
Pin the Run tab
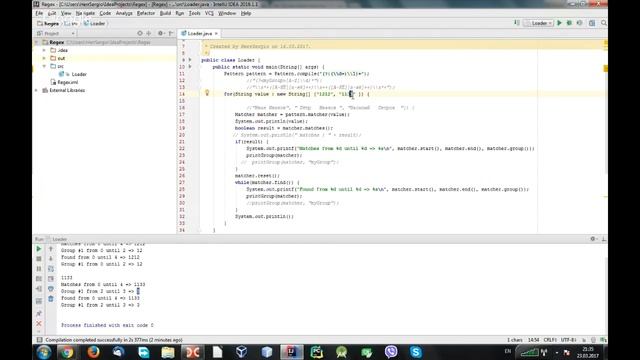click(39, 313)
